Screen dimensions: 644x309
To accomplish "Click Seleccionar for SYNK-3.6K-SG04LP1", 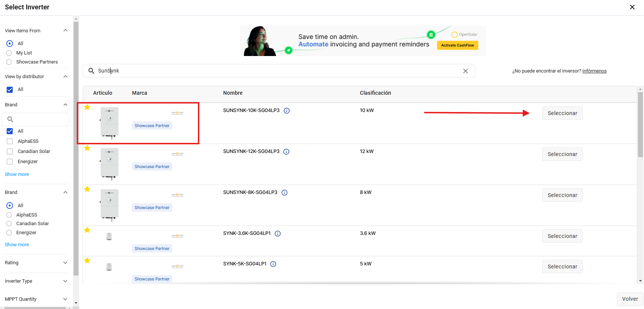I will click(x=562, y=236).
